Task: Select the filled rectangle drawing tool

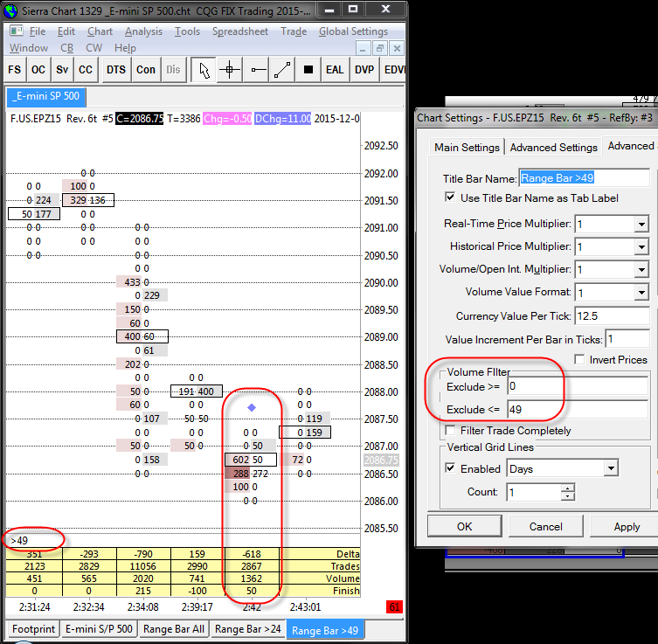Action: 308,70
